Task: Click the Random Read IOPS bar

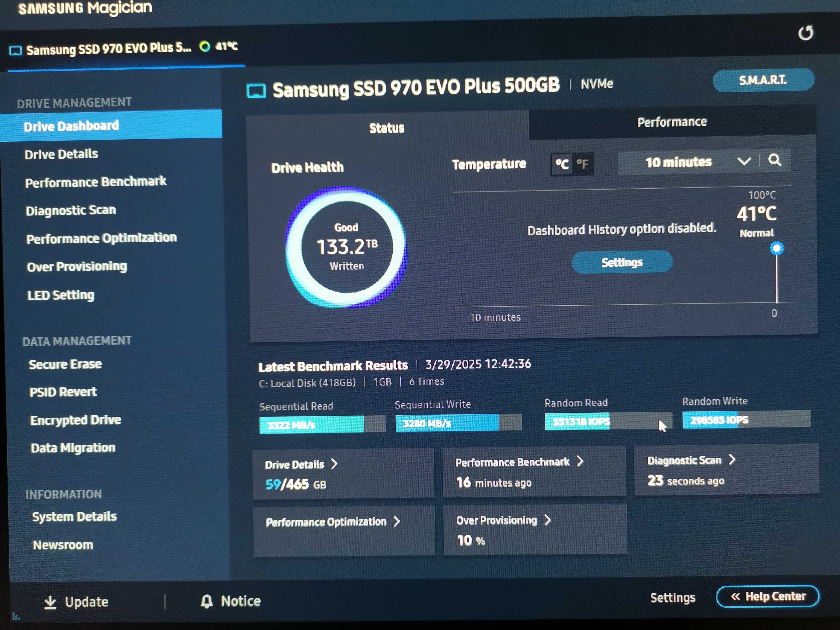Action: click(x=608, y=421)
